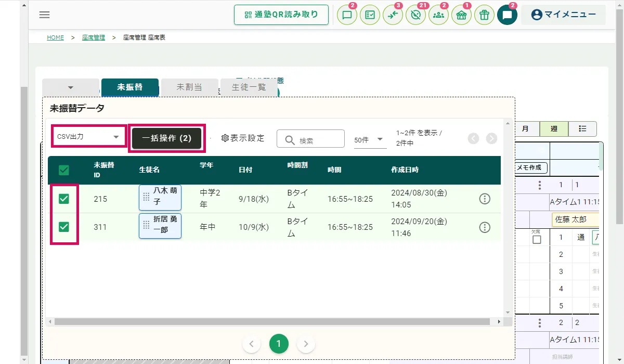Image resolution: width=624 pixels, height=364 pixels.
Task: Go to next page arrow beside record count
Action: pyautogui.click(x=491, y=138)
